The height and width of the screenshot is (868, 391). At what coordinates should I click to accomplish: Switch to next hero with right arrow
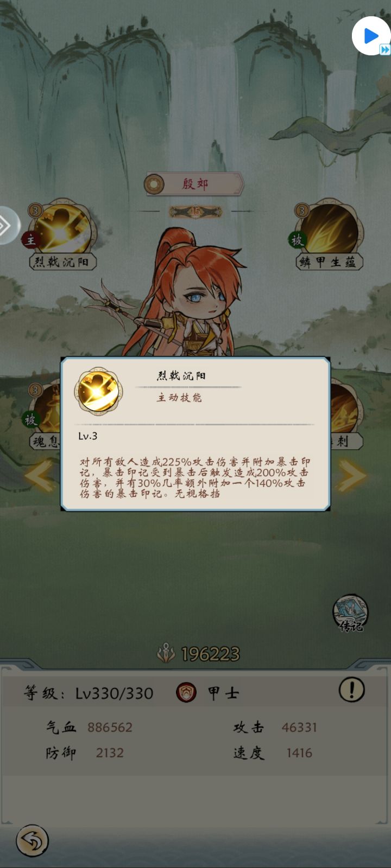point(351,476)
